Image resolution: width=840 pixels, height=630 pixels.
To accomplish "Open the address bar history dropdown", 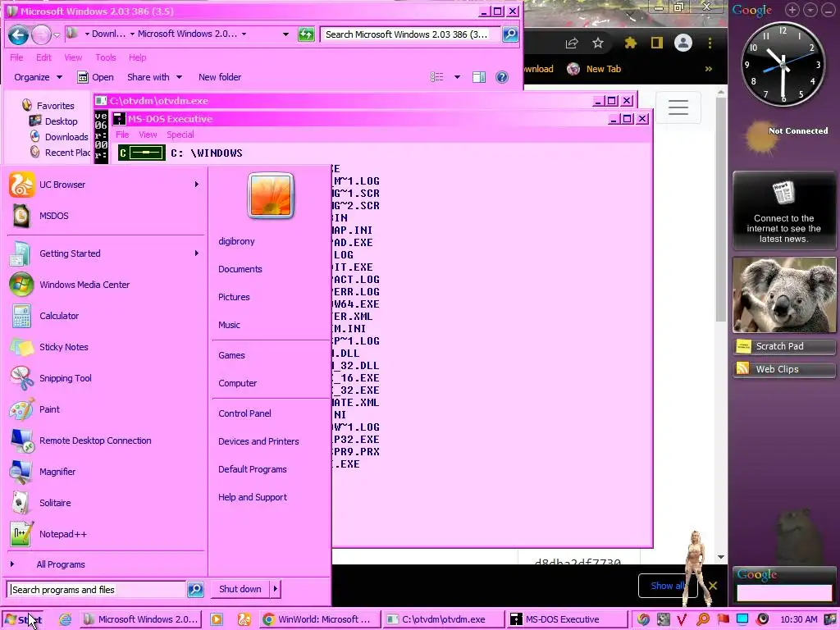I will pos(285,34).
